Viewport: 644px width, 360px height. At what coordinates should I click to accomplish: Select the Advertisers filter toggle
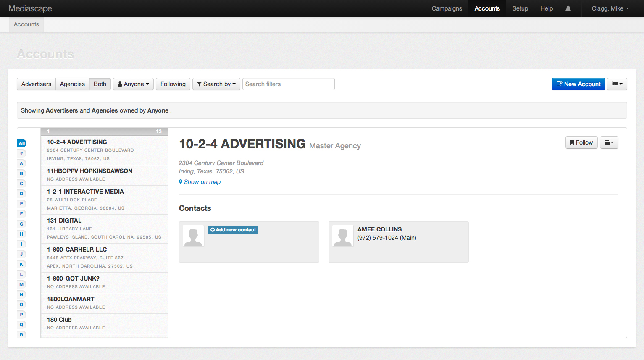(36, 84)
